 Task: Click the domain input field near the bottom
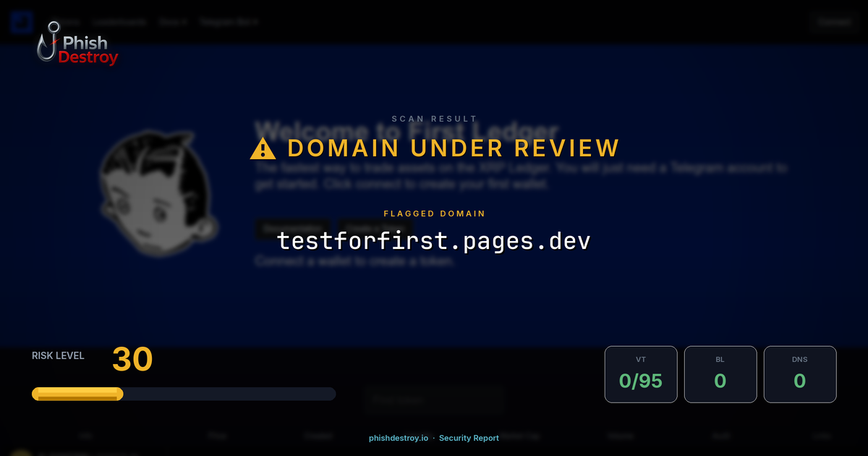click(434, 399)
